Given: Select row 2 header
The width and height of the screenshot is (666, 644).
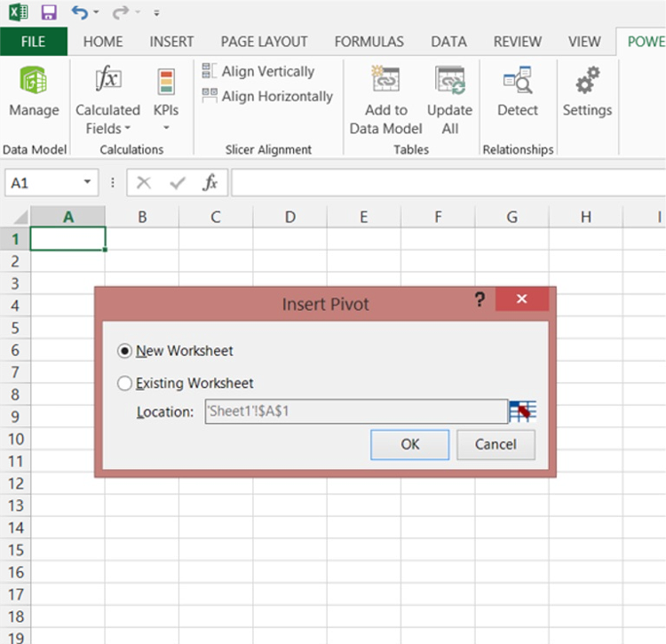Looking at the screenshot, I should (15, 261).
